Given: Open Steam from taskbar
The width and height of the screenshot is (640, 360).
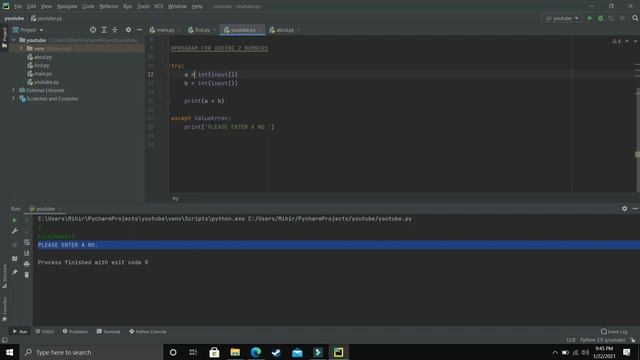Looking at the screenshot, I should click(277, 352).
